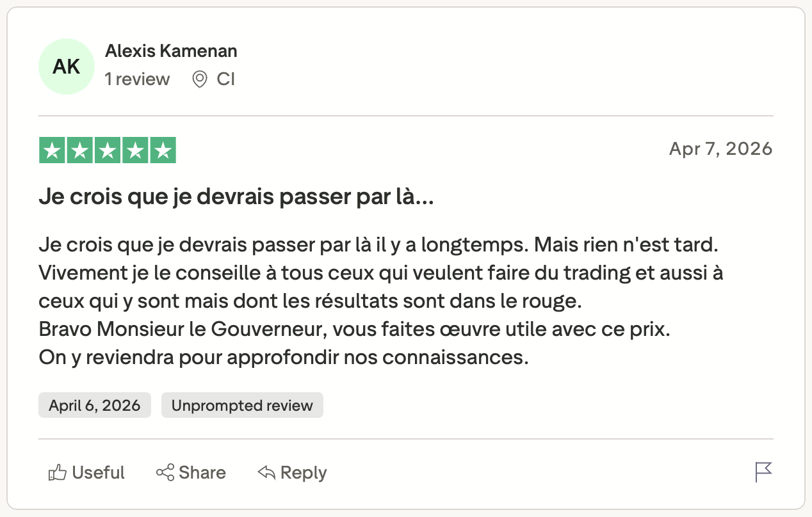This screenshot has height=517, width=812.
Task: Click the first green rating star
Action: (x=52, y=150)
